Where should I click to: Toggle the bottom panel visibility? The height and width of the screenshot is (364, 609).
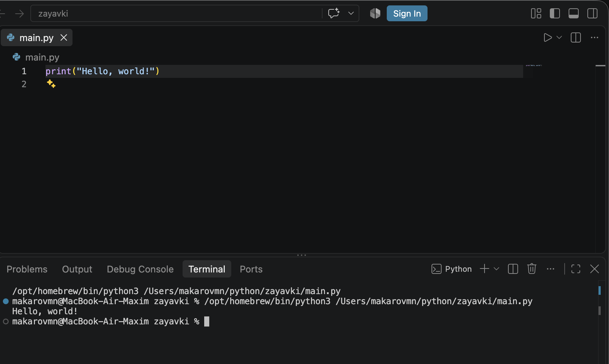tap(574, 13)
